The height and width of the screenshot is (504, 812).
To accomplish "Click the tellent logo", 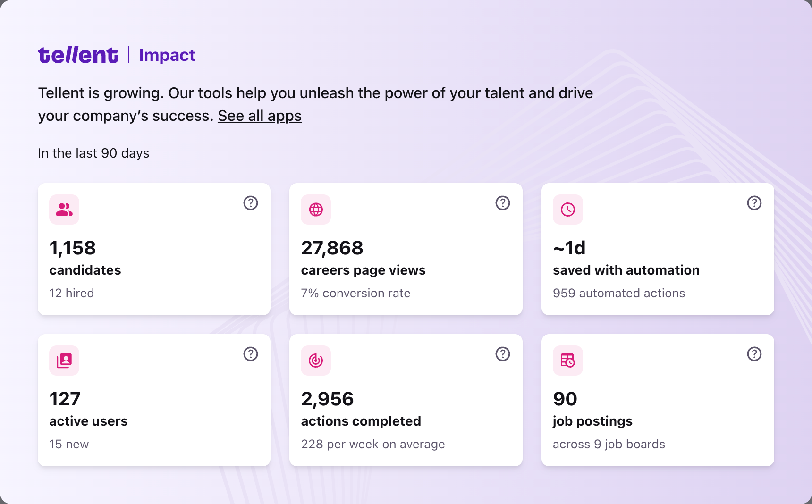I will pyautogui.click(x=78, y=55).
